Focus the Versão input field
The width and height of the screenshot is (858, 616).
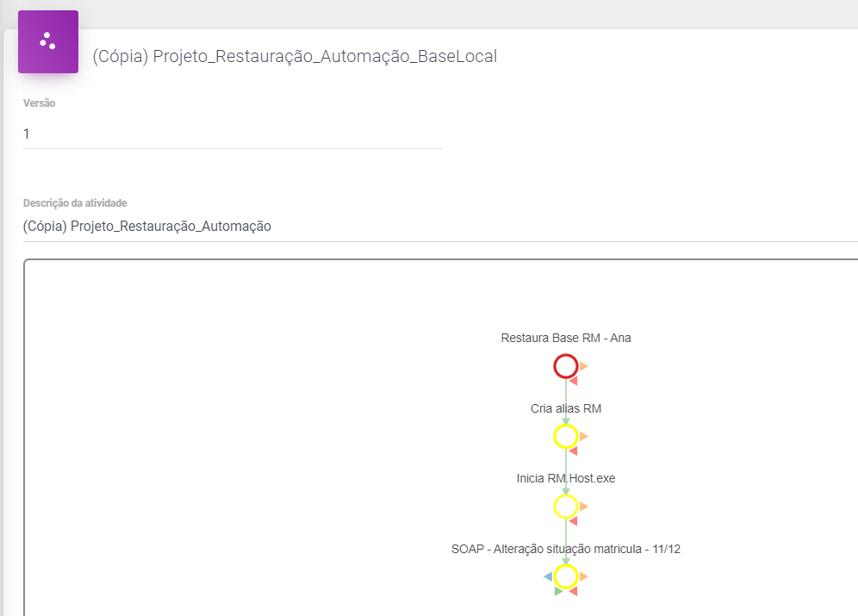(x=233, y=134)
